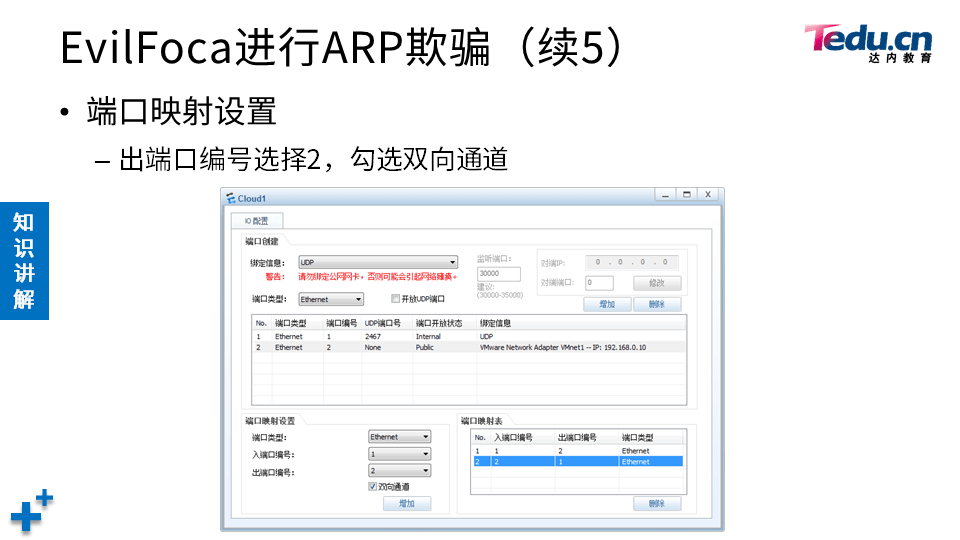Select mapping table row 1 in-port 1 out-port 2
Viewport: 960px width, 540px height.
point(578,451)
